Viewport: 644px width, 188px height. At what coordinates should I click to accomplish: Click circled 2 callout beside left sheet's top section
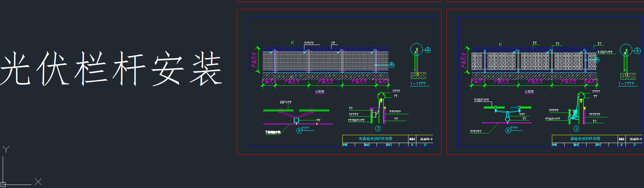[428, 50]
